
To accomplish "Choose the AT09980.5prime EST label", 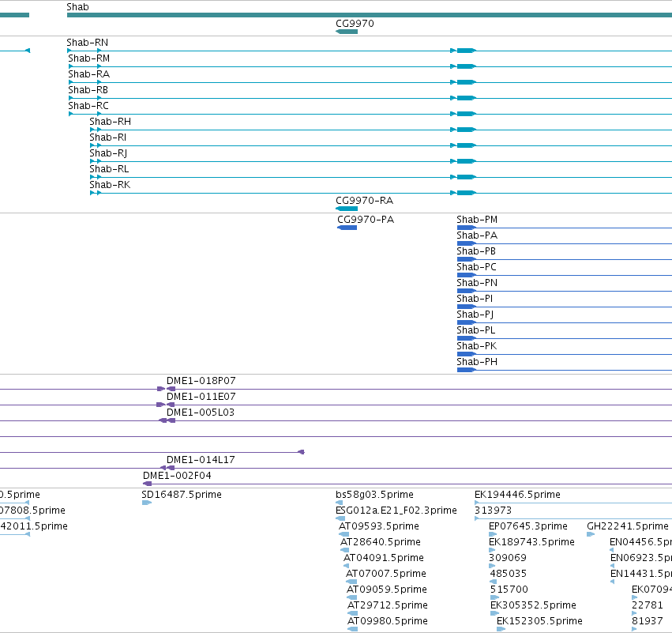I will 388,621.
